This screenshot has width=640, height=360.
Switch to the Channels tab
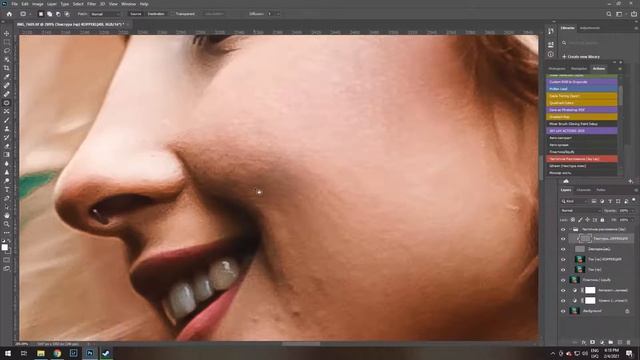583,190
